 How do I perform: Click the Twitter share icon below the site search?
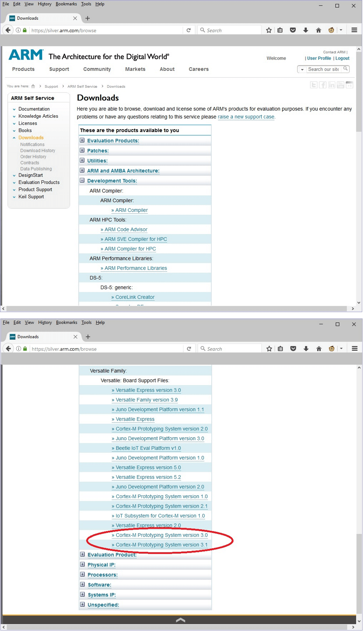(314, 85)
